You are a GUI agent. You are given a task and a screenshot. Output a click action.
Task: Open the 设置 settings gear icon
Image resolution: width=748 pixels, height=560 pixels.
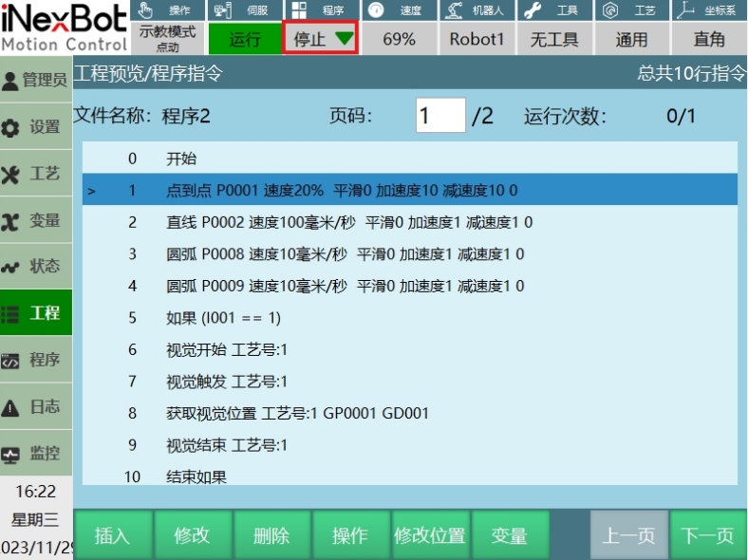(10, 127)
